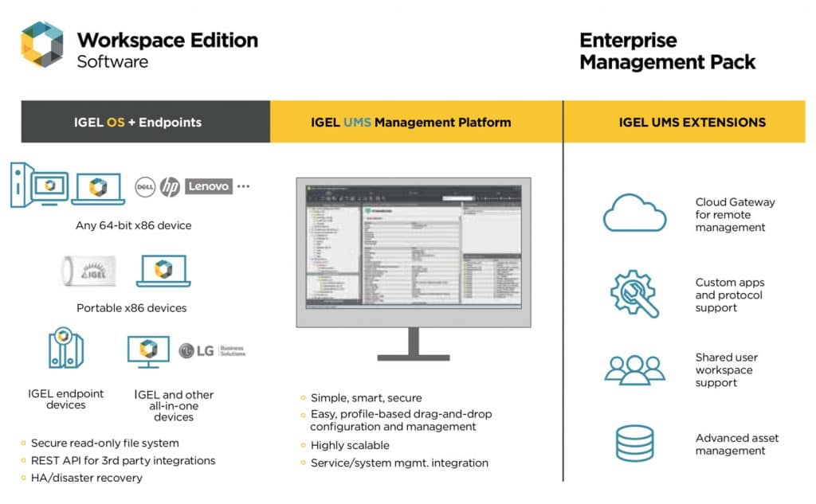
Task: Click the 'Simple, smart, secure' bullet
Action: (366, 398)
